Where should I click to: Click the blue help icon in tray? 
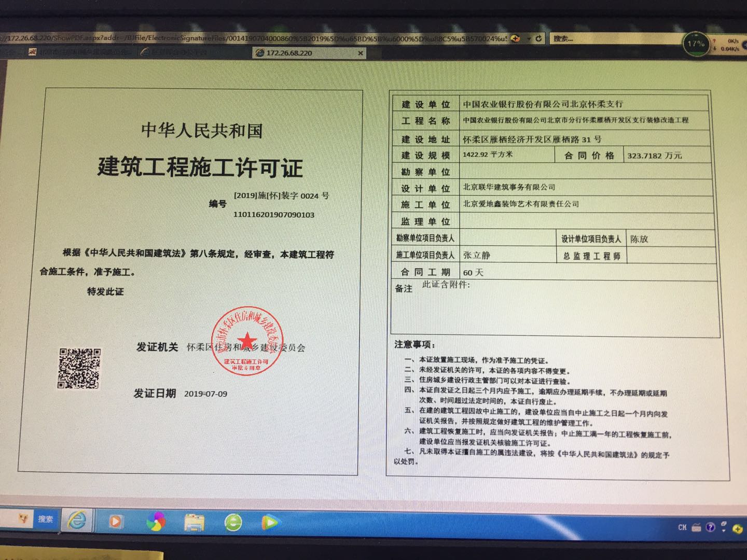[710, 528]
